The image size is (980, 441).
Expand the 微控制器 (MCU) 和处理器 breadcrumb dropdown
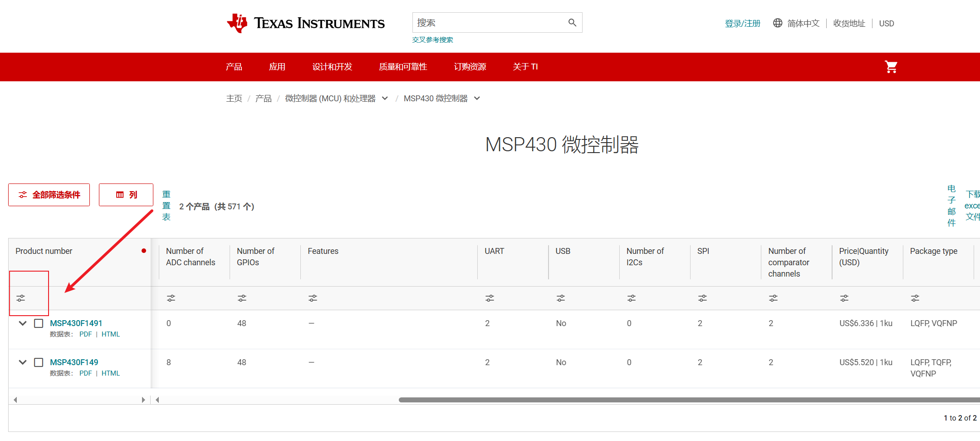pos(385,98)
